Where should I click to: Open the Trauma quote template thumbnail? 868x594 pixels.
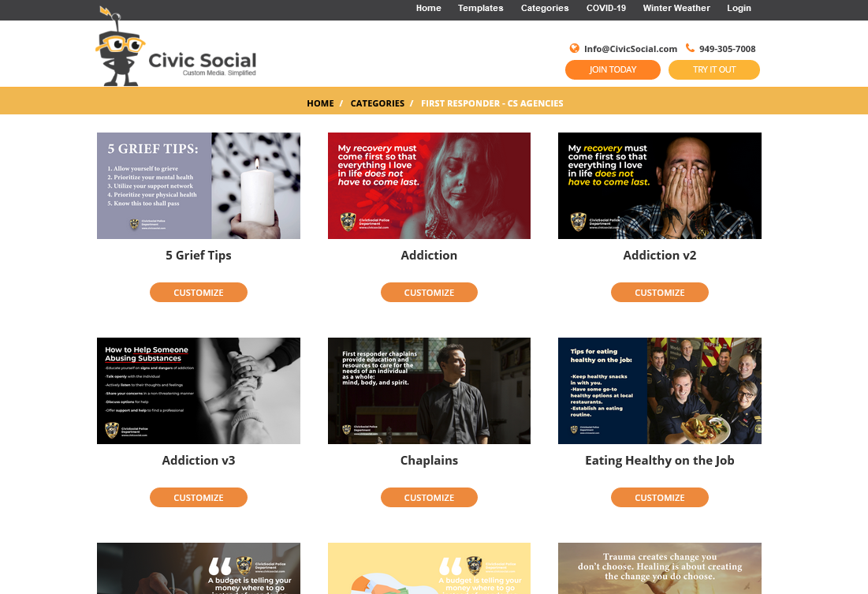tap(660, 569)
